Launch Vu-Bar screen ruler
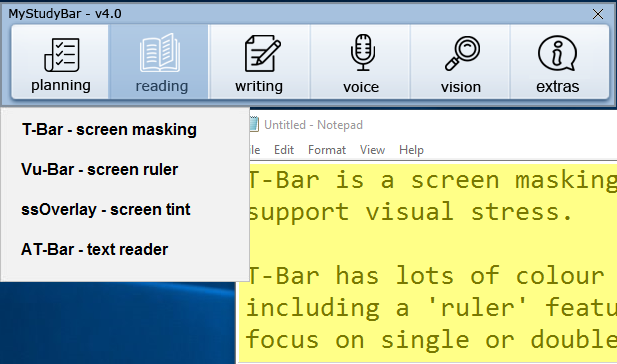The width and height of the screenshot is (617, 364). point(100,170)
